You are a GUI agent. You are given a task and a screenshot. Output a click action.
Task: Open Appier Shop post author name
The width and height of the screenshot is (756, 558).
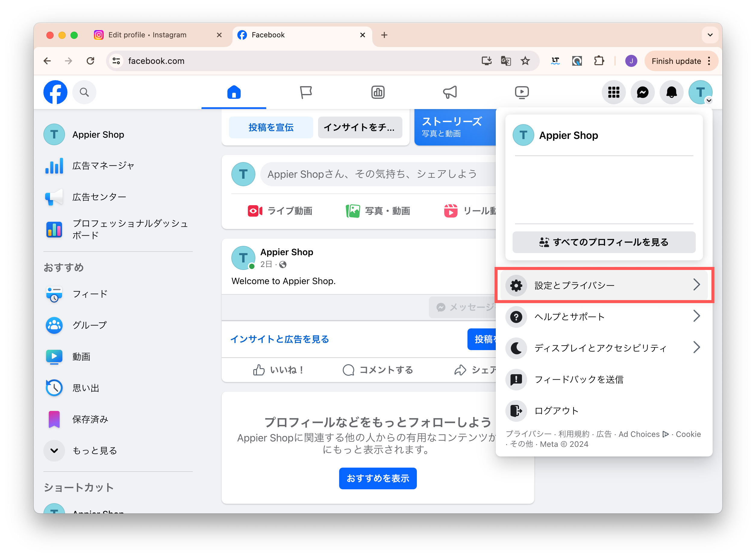pyautogui.click(x=287, y=252)
